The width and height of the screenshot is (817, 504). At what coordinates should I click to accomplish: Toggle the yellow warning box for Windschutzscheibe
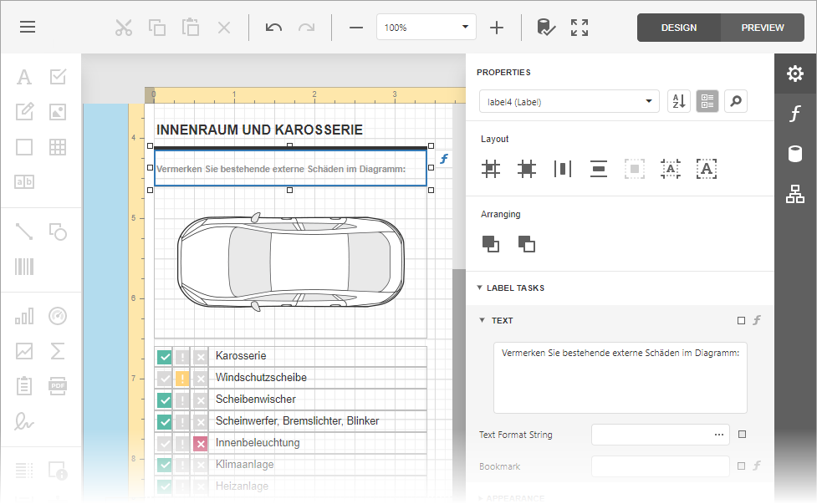click(x=182, y=378)
